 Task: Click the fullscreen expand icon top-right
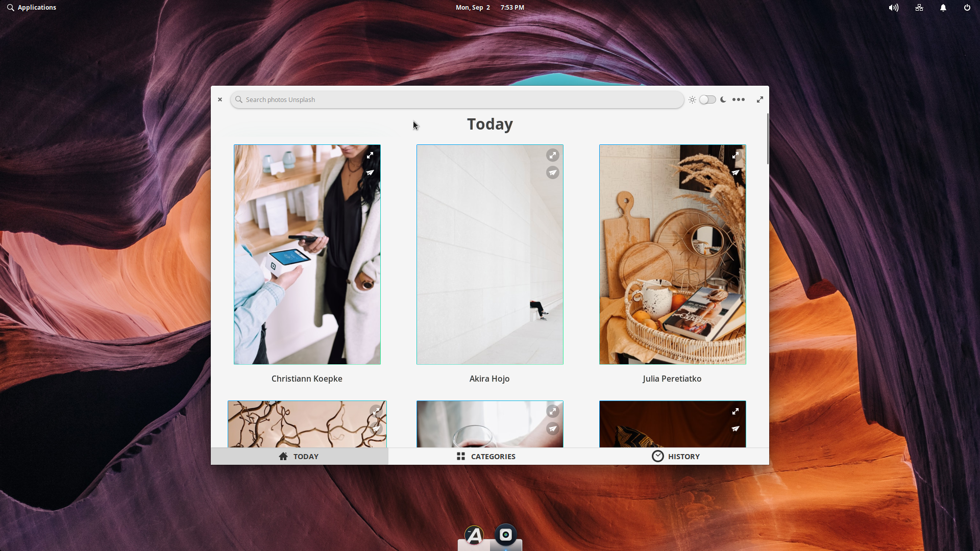(760, 99)
